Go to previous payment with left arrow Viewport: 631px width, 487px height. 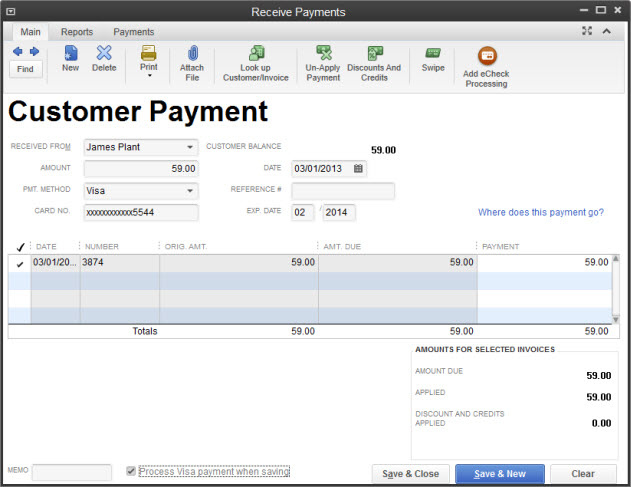[x=17, y=51]
